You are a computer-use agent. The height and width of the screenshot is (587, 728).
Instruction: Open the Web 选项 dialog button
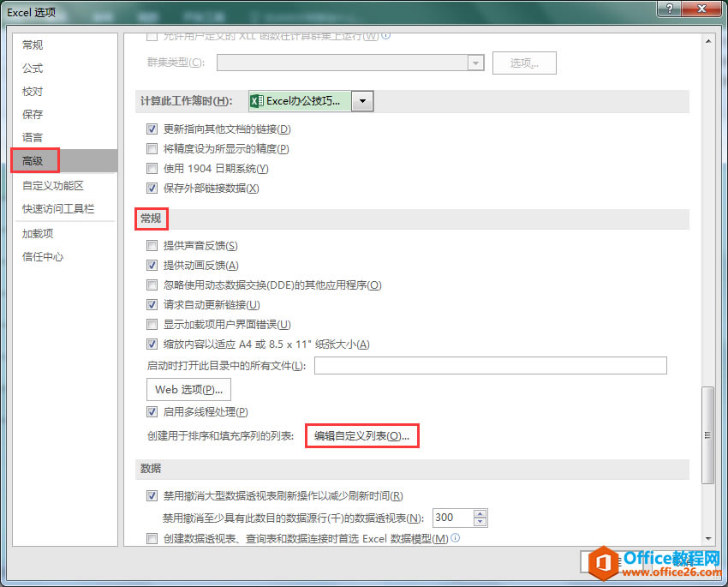pos(188,390)
